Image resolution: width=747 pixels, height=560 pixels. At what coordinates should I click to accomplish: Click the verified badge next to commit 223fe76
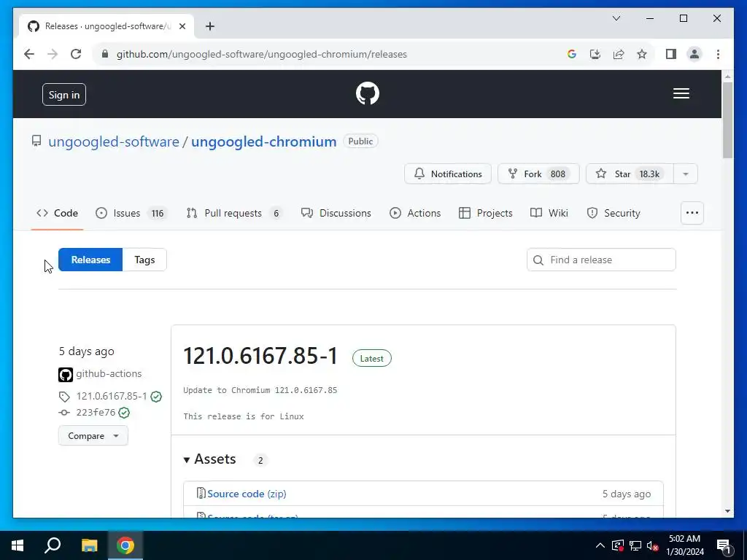[x=124, y=413]
